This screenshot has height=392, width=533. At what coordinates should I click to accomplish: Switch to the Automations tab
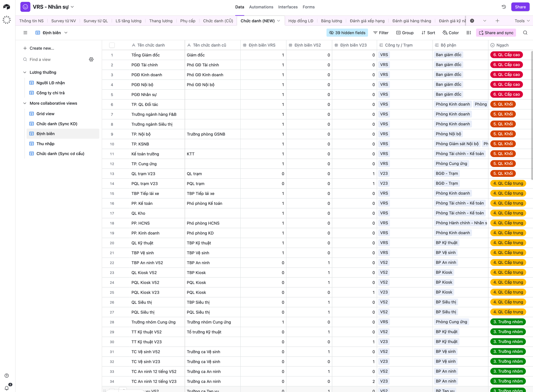pyautogui.click(x=261, y=7)
